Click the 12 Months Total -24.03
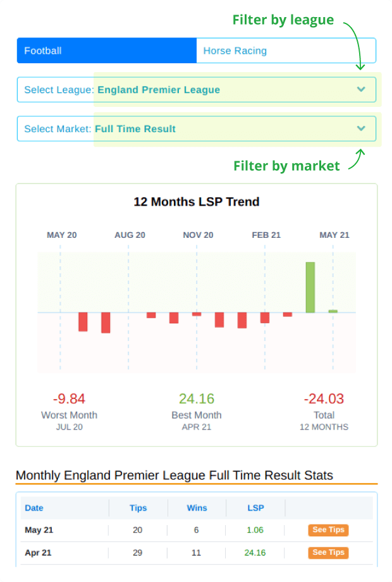Image resolution: width=392 pixels, height=582 pixels. tap(324, 399)
